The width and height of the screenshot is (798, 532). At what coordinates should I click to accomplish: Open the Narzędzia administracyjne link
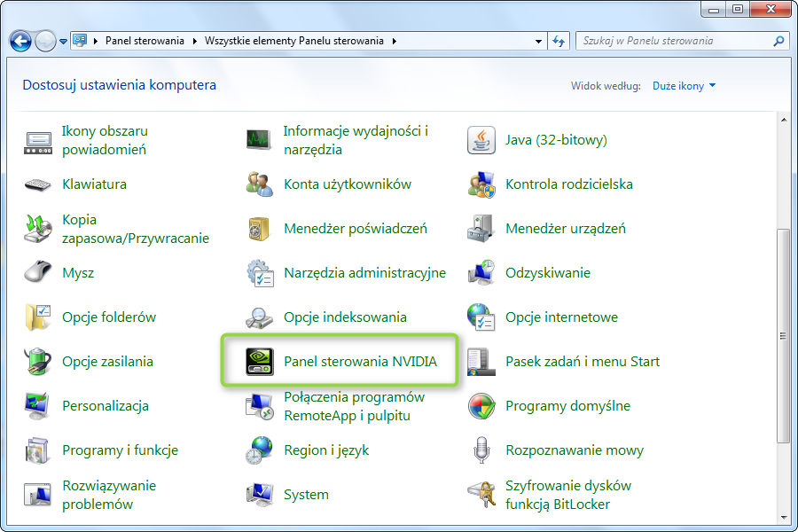(364, 273)
